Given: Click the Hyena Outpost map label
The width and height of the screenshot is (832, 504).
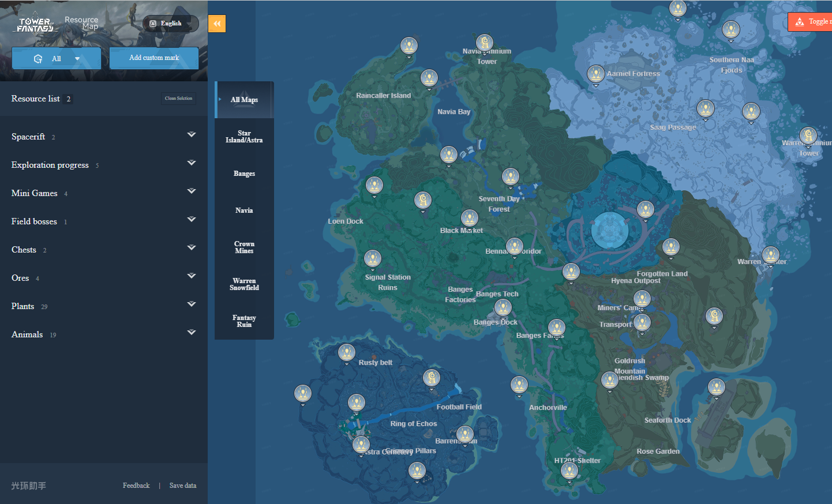Looking at the screenshot, I should tap(636, 281).
